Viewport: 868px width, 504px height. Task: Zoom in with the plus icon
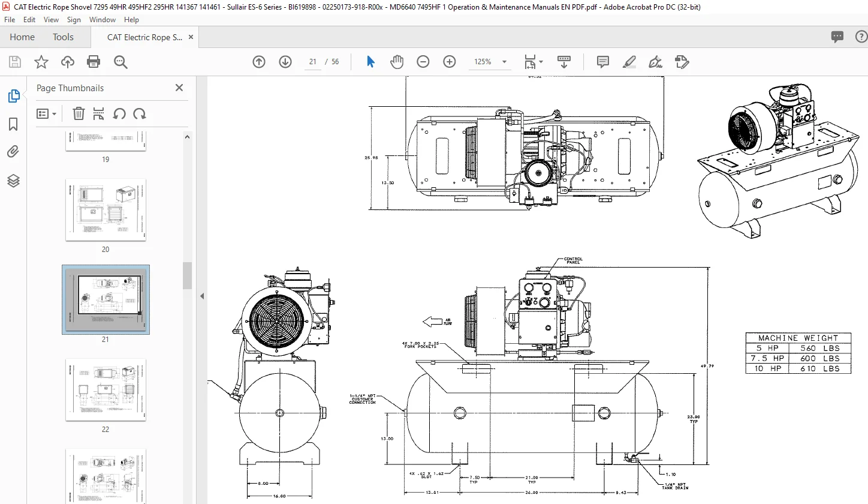(x=450, y=62)
